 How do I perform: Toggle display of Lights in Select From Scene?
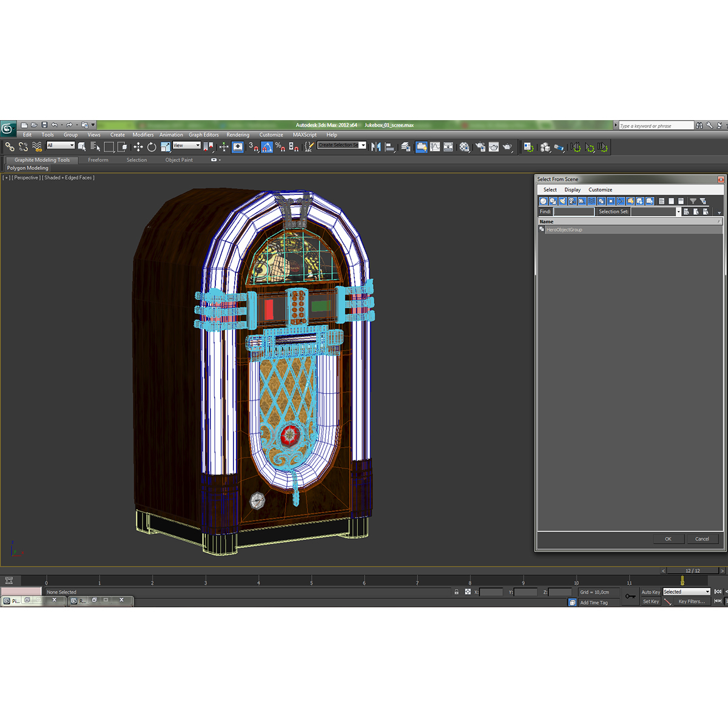562,201
